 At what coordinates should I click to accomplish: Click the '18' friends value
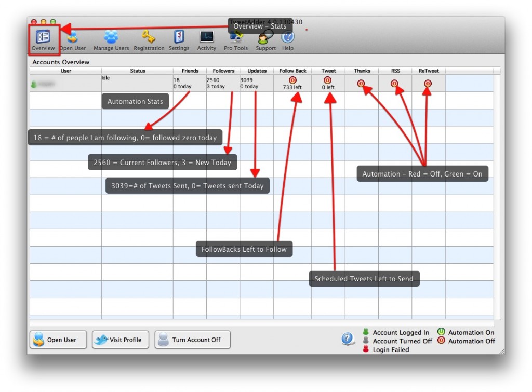[177, 80]
